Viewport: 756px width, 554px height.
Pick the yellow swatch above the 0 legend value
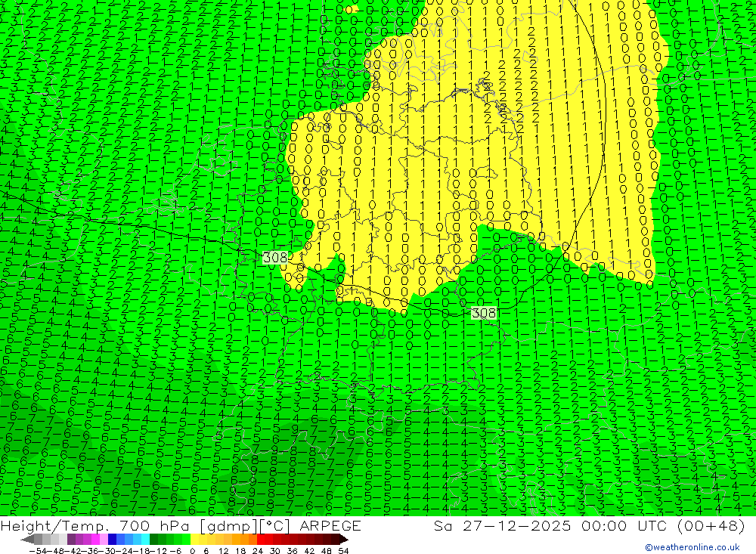click(x=195, y=539)
